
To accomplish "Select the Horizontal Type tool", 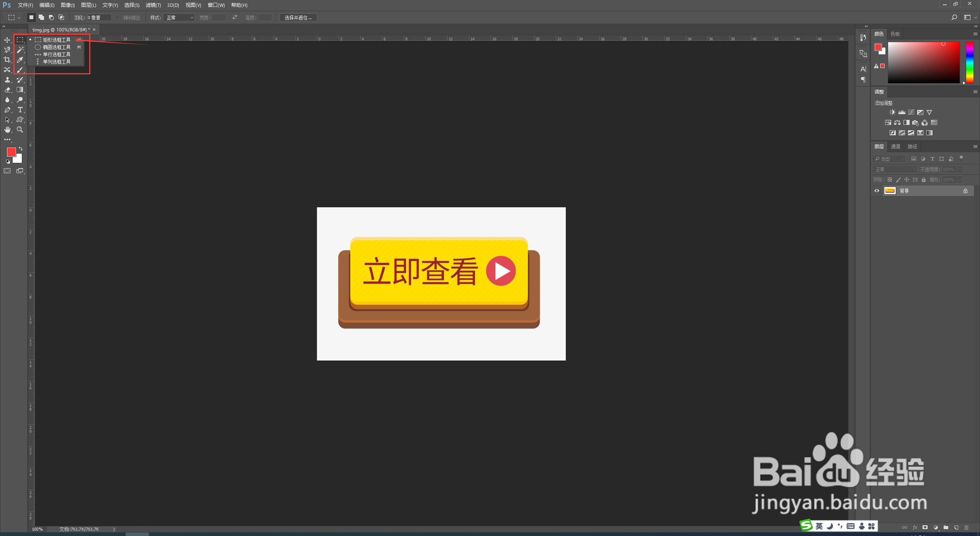I will click(x=20, y=110).
